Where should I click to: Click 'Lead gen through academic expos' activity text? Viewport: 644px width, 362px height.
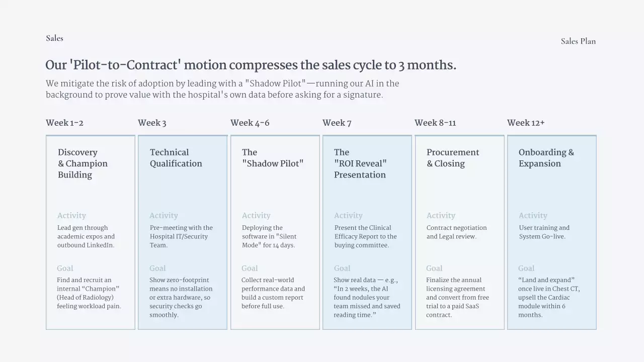click(86, 236)
